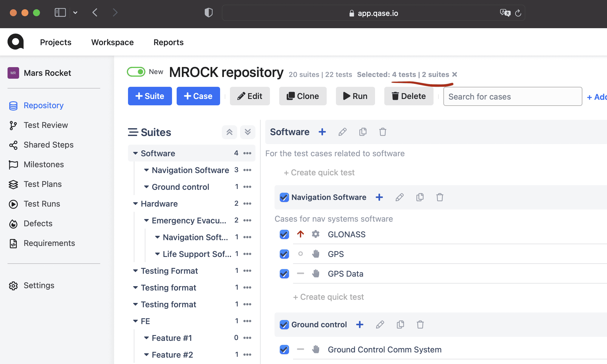Click the pencil edit icon beside Navigation Software header
Screen dimensions: 607x364
point(400,197)
